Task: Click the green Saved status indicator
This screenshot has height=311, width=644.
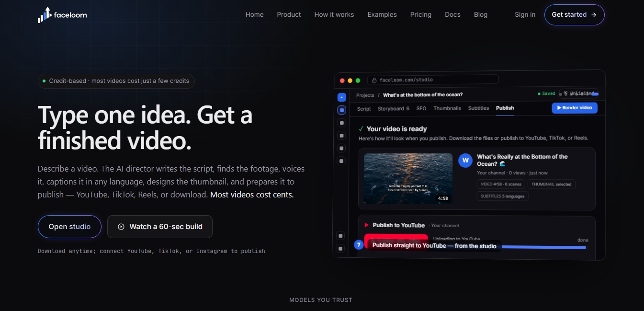Action: (546, 94)
